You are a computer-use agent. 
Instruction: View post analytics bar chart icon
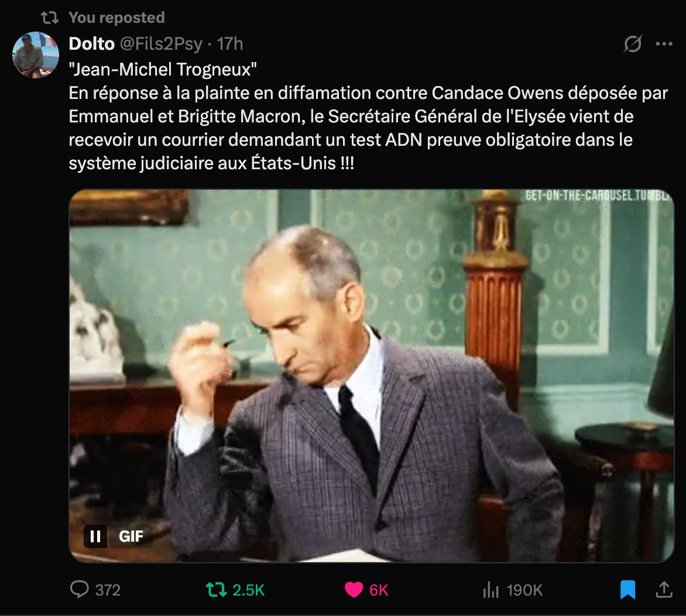click(491, 589)
